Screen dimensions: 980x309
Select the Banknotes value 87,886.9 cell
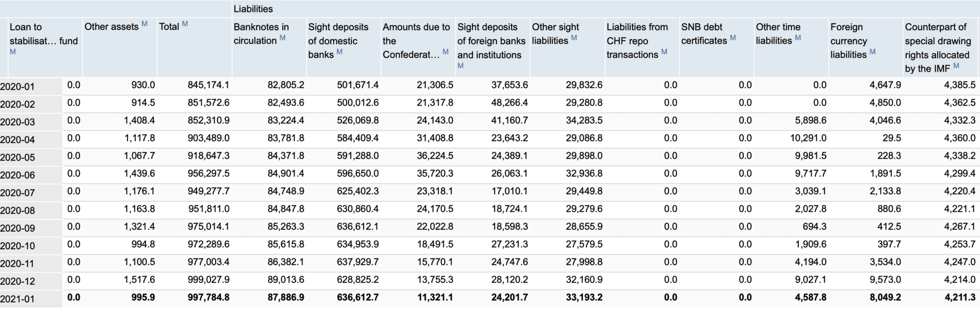click(286, 297)
